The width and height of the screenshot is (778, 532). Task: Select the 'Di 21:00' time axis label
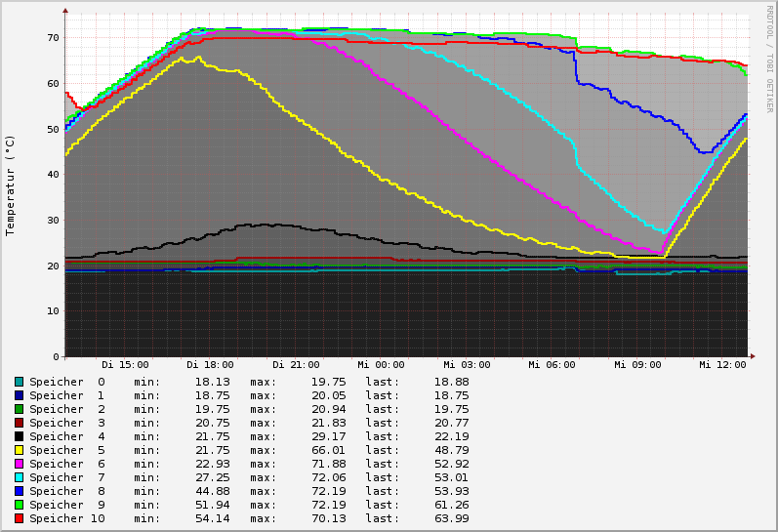(296, 365)
